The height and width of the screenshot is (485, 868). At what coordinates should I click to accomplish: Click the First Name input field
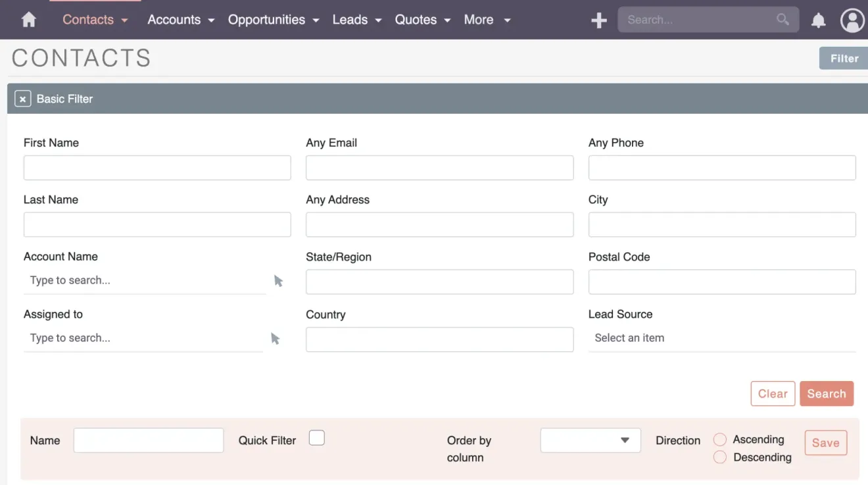click(x=157, y=168)
